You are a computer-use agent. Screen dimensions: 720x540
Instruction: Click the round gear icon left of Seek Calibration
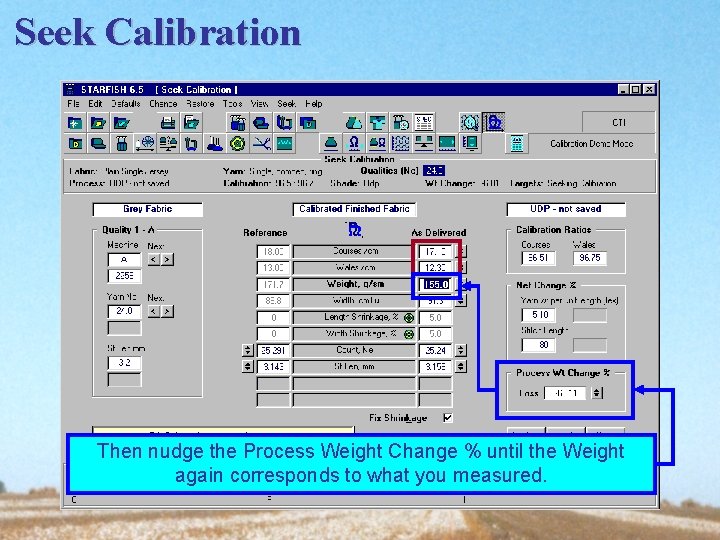pyautogui.click(x=470, y=123)
